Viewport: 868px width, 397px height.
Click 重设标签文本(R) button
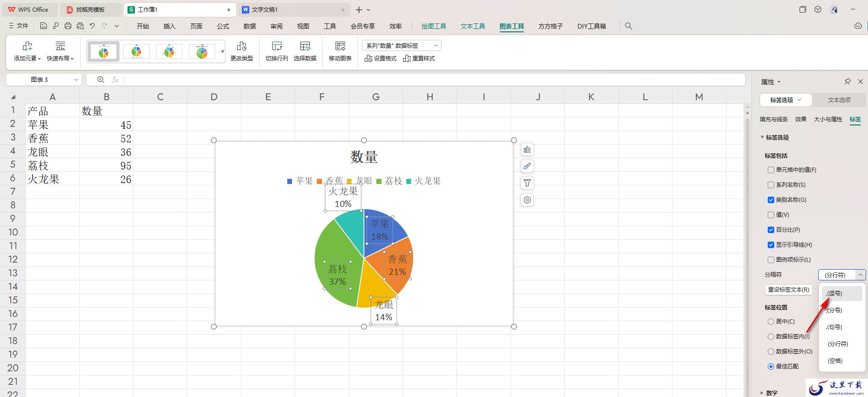tap(788, 290)
